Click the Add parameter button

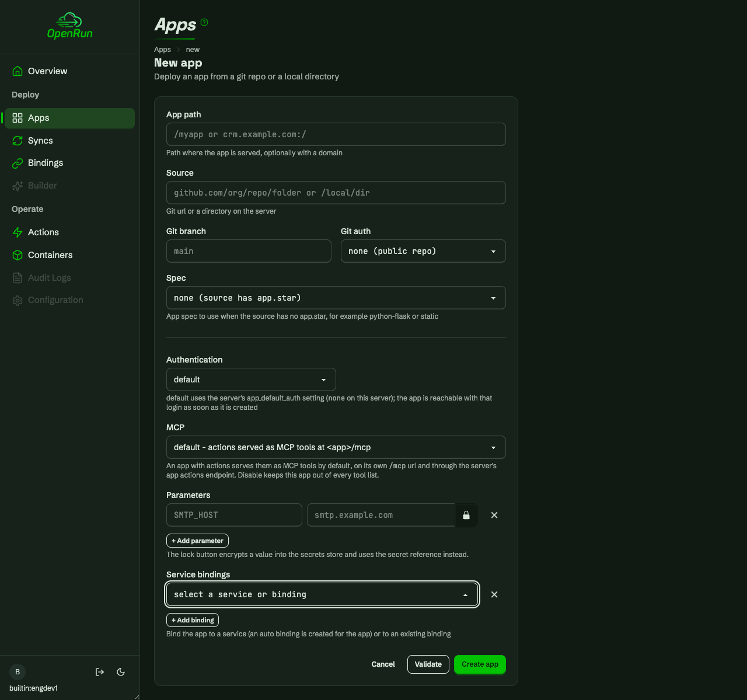click(x=197, y=541)
